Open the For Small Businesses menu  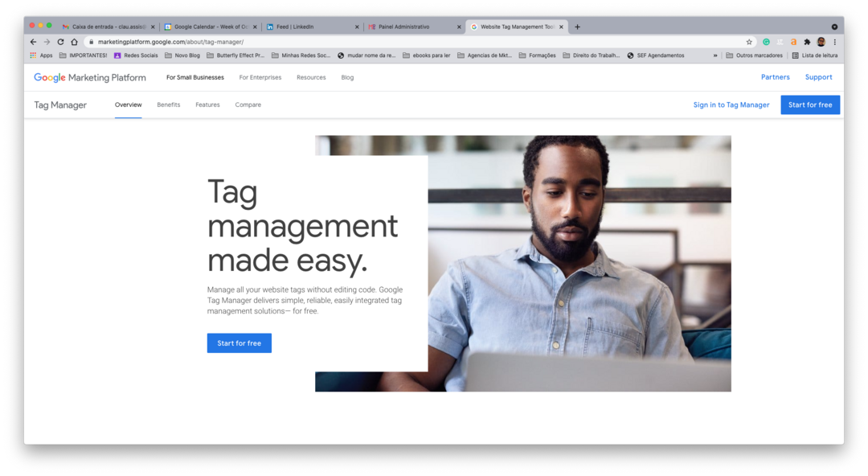point(194,77)
